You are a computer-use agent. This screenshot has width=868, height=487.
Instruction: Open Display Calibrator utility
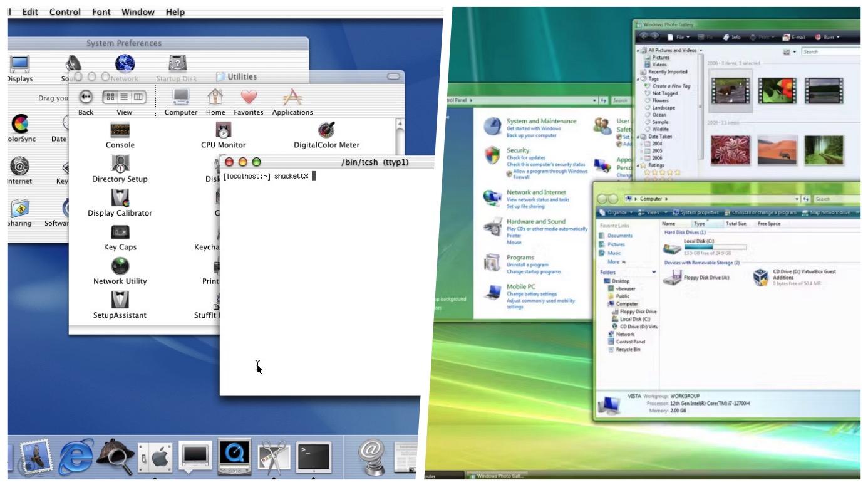[x=120, y=204]
